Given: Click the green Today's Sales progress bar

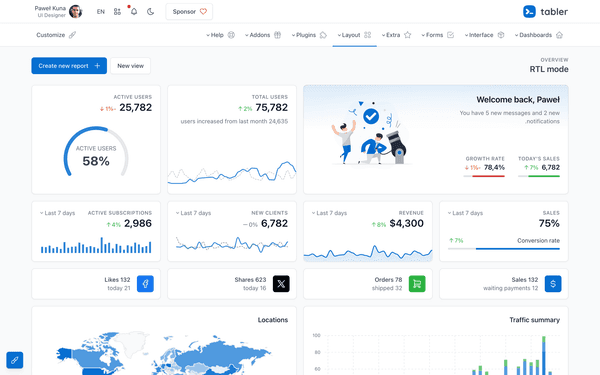Looking at the screenshot, I should pyautogui.click(x=539, y=176).
